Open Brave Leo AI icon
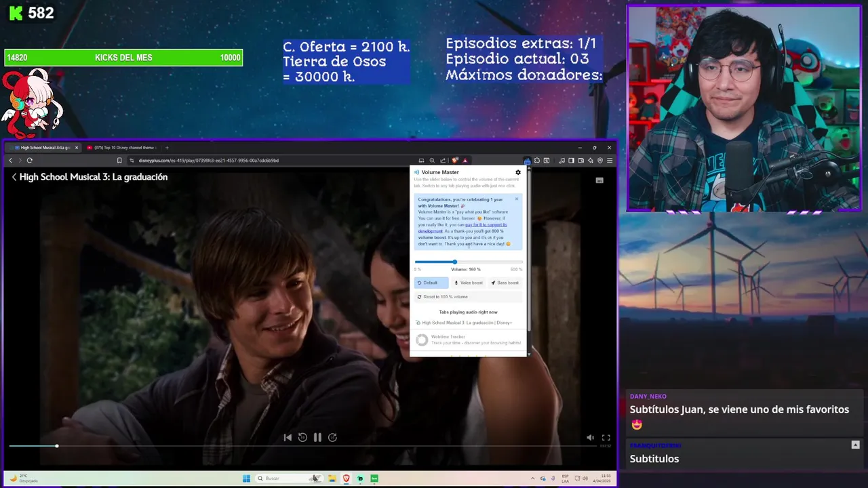The image size is (868, 488). tap(591, 161)
